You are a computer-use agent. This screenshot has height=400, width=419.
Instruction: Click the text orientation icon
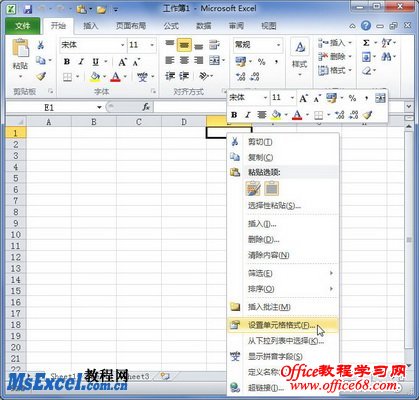click(x=203, y=76)
